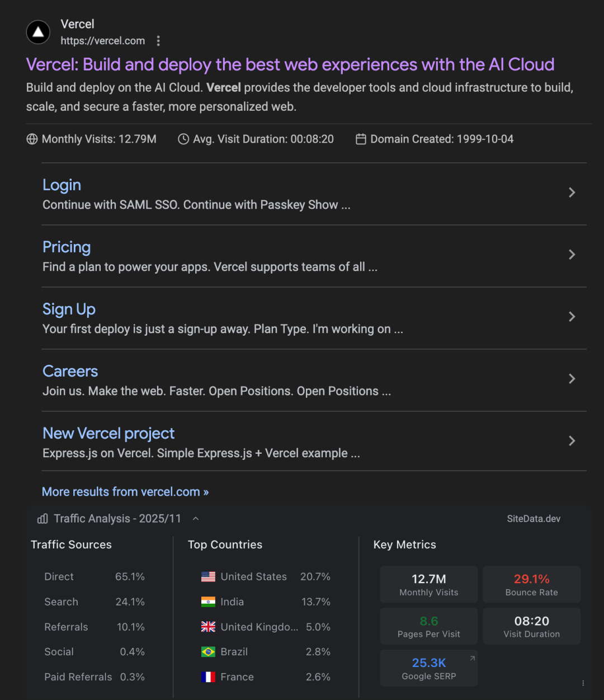Open the SiteData.dev attribution link

coord(534,519)
